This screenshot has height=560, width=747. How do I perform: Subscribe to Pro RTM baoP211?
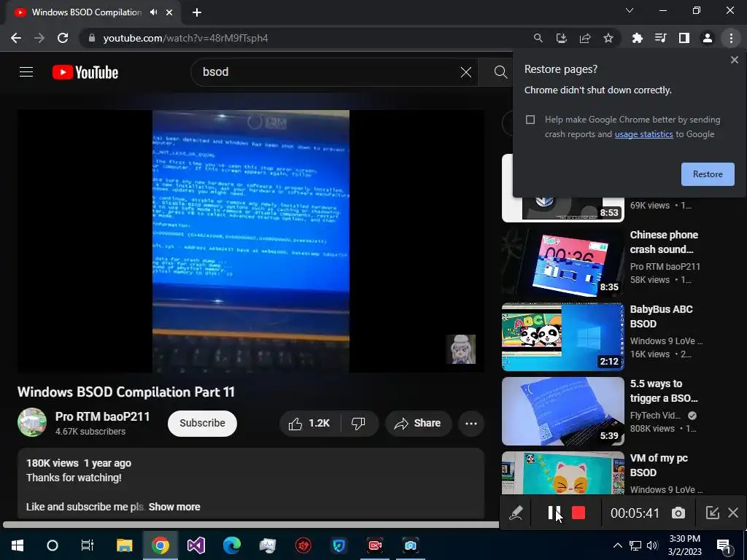click(202, 424)
